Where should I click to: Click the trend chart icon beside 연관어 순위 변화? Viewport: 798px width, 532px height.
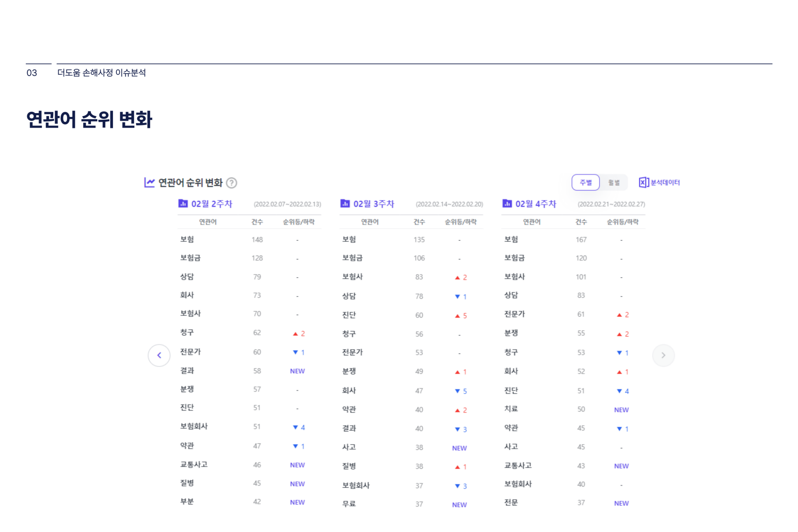[149, 182]
